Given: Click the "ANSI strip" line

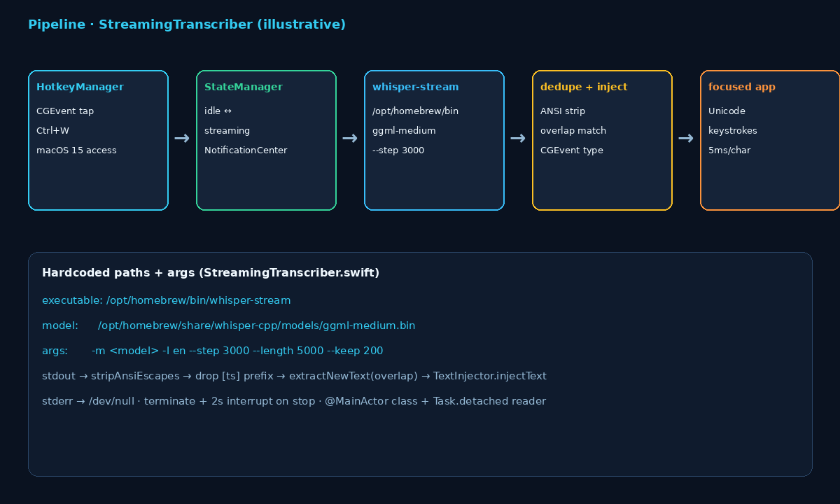Looking at the screenshot, I should click(563, 111).
